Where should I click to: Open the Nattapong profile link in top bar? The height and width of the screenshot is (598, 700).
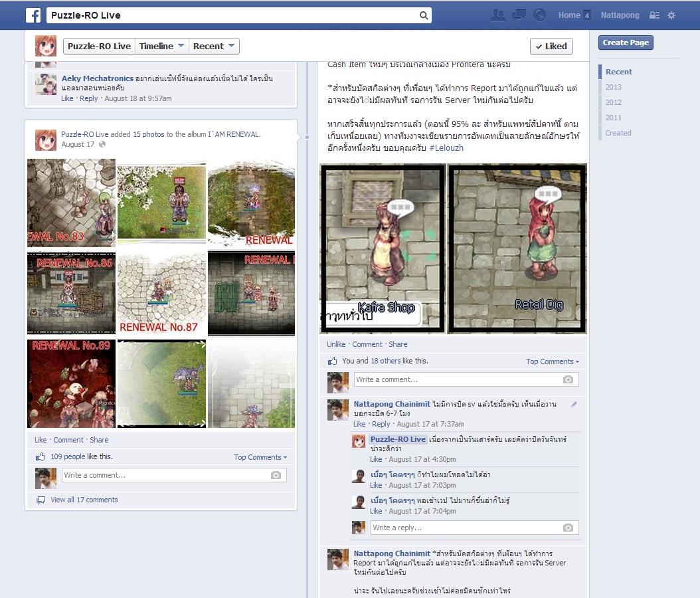pos(620,15)
